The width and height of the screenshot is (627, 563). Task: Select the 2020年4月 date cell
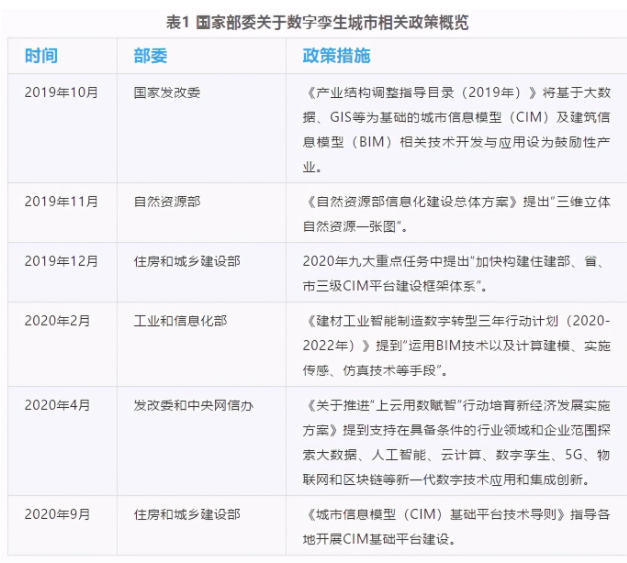tap(57, 406)
